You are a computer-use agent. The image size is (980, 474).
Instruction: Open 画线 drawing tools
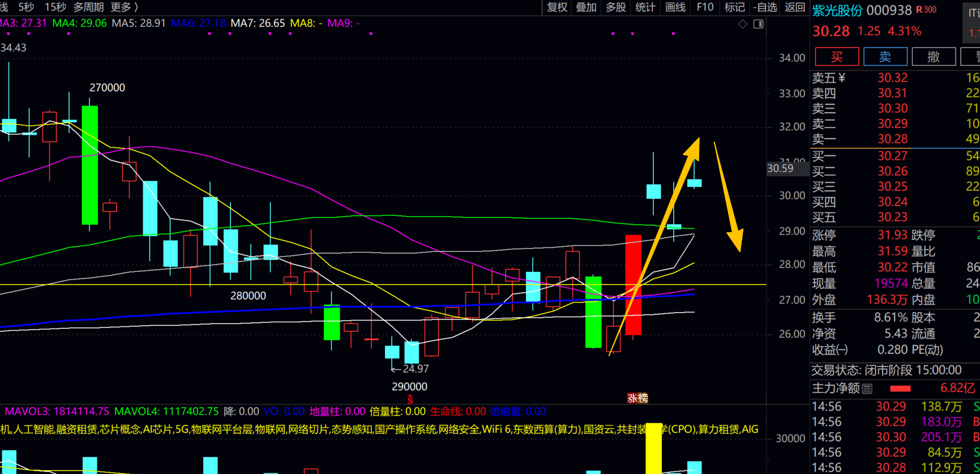675,7
